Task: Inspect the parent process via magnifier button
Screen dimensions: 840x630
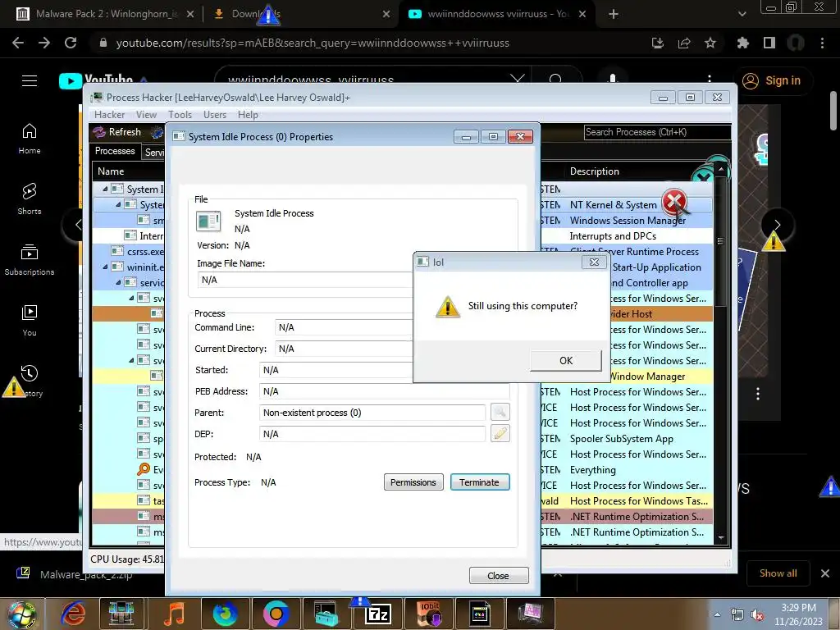Action: point(500,412)
